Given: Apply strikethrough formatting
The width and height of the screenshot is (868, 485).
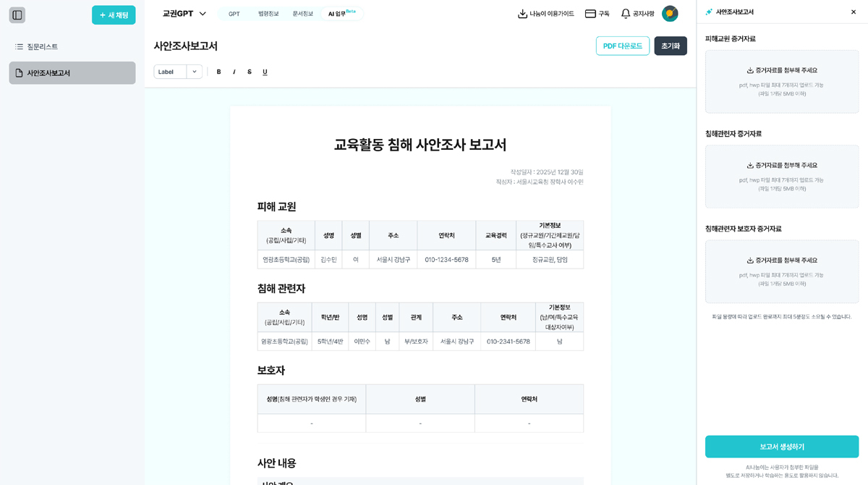Looking at the screenshot, I should [x=249, y=72].
